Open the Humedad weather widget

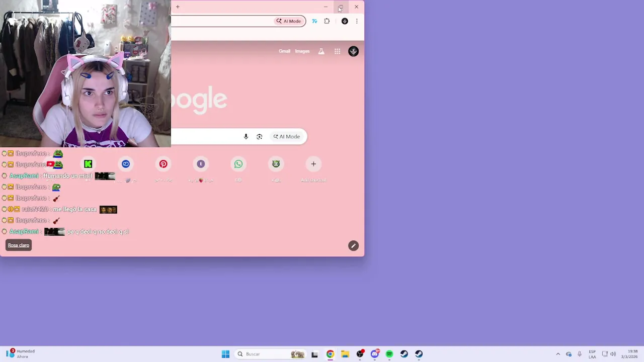(20, 354)
